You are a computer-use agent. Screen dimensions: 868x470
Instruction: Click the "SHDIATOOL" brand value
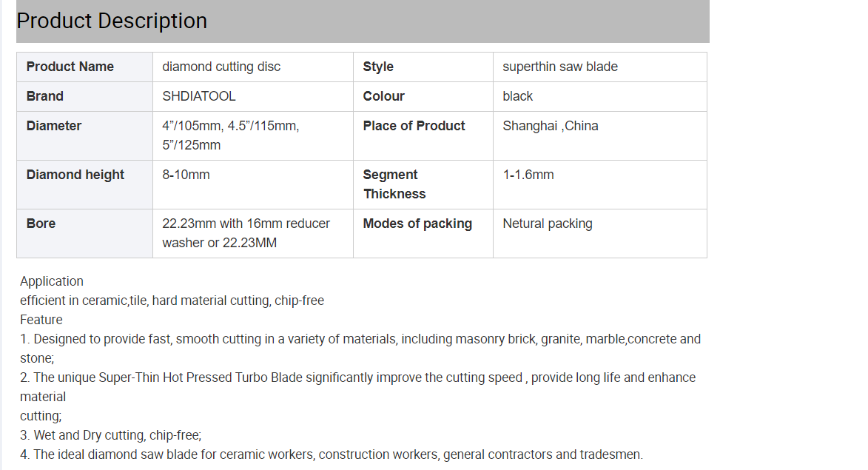pos(199,96)
